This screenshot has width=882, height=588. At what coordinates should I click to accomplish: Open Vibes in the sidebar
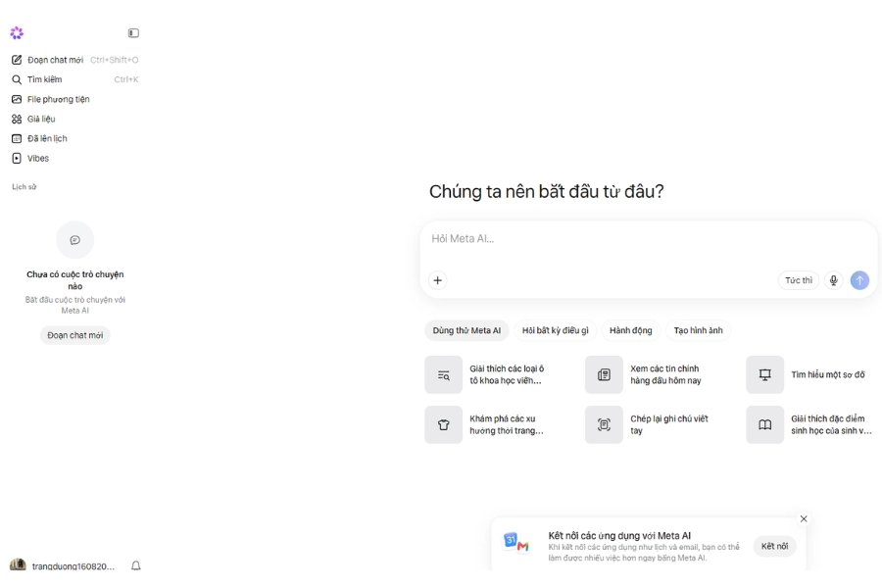click(x=74, y=158)
